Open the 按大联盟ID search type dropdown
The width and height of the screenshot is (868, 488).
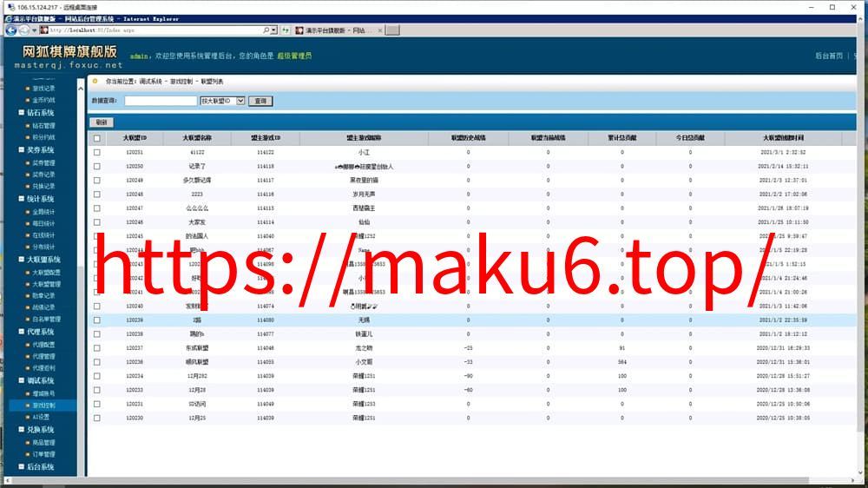pyautogui.click(x=222, y=101)
